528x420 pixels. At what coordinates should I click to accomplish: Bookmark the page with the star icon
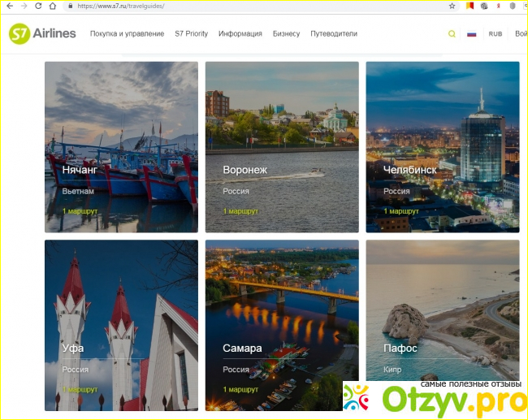[452, 6]
